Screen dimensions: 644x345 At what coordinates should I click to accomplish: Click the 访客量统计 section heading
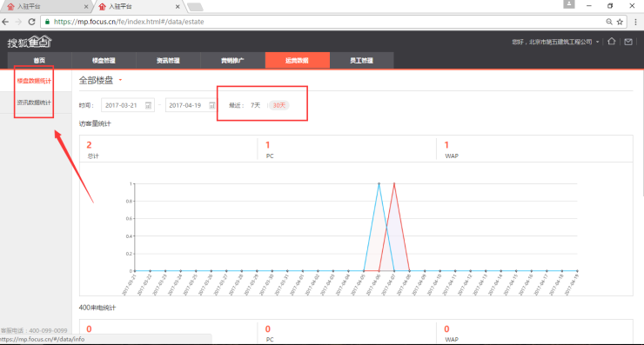coord(95,123)
